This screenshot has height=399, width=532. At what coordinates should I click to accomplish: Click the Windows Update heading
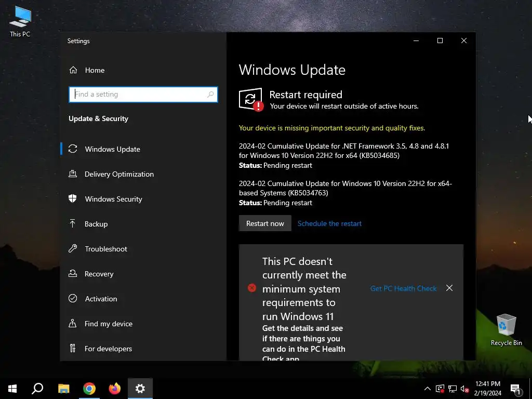[x=292, y=70]
